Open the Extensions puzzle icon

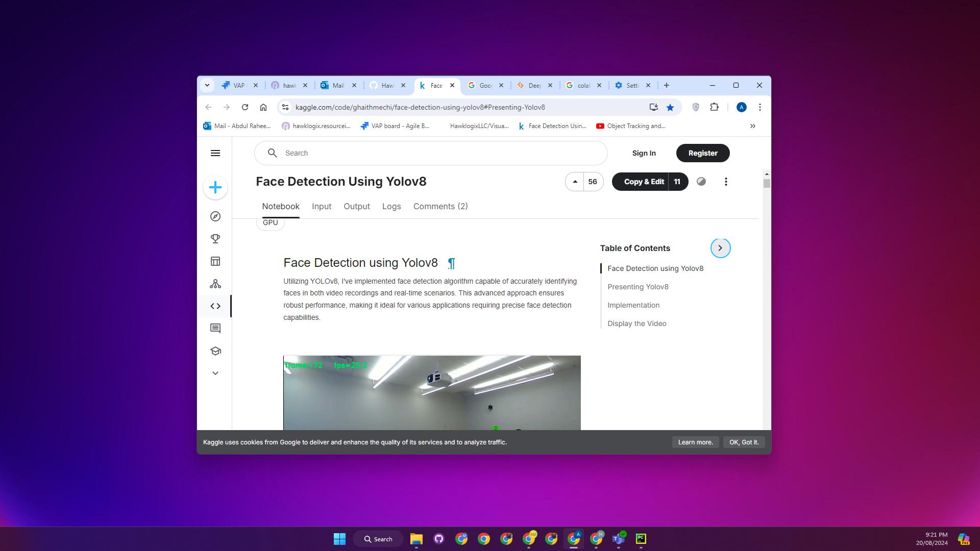715,107
